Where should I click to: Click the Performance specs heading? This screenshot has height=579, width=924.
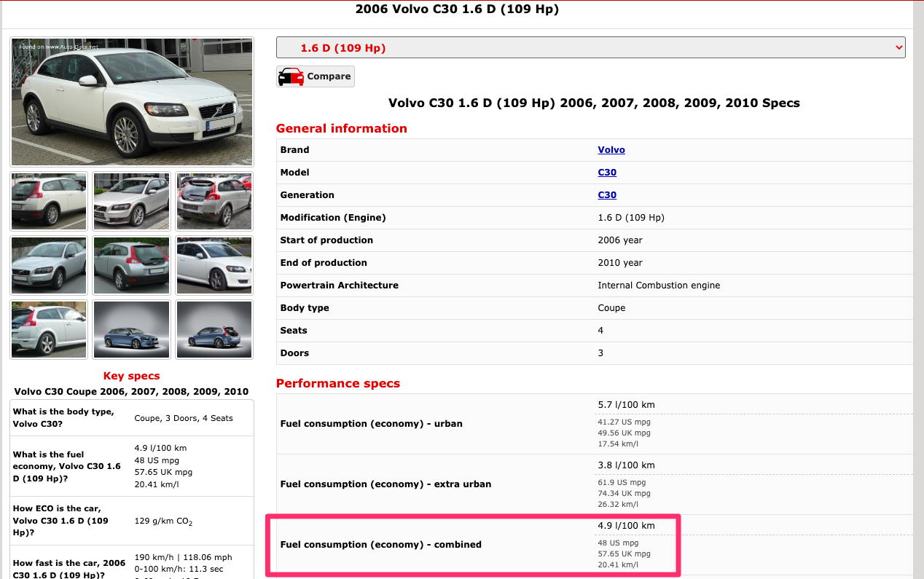click(337, 383)
